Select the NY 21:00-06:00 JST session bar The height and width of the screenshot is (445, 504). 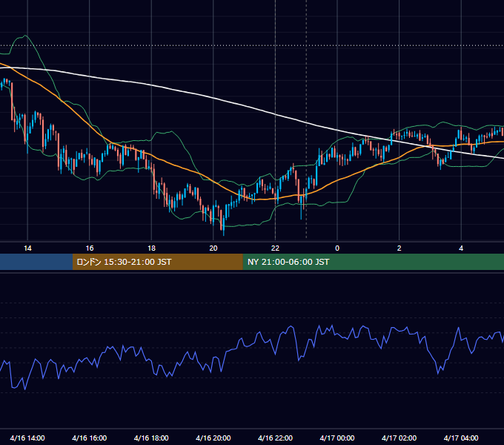pyautogui.click(x=373, y=262)
